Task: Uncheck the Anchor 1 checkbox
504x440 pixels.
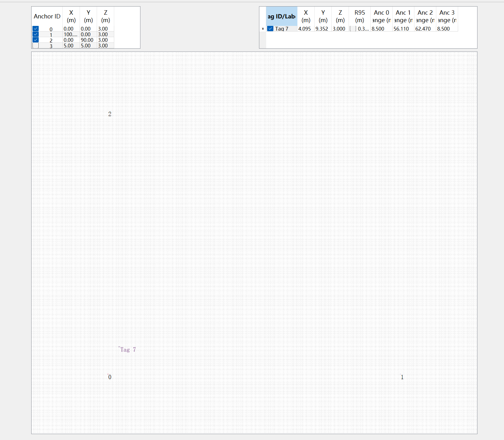Action: 36,34
